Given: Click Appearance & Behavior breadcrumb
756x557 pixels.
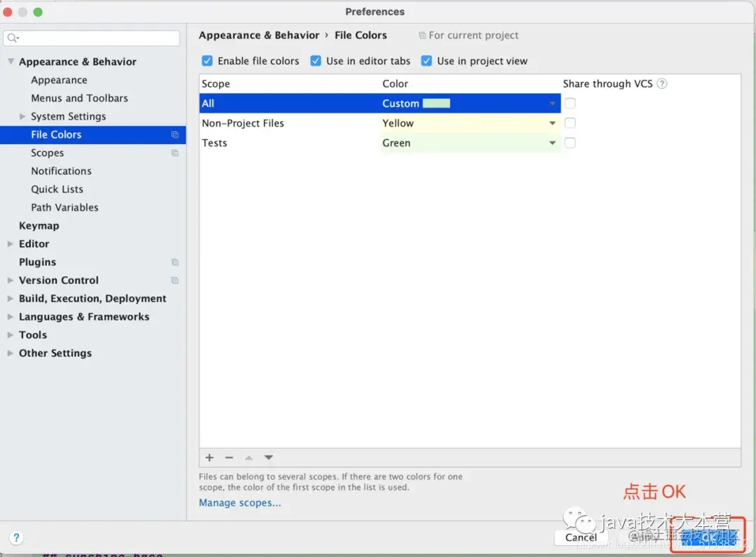Looking at the screenshot, I should point(259,35).
